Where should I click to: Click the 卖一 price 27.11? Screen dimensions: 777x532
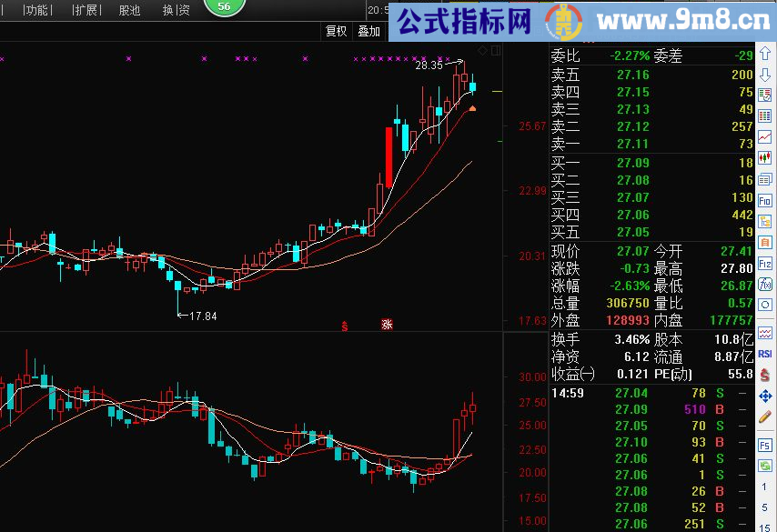[x=633, y=144]
